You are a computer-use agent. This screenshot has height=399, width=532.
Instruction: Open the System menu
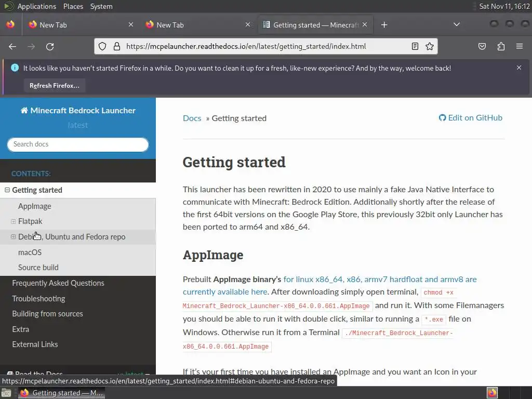click(101, 6)
